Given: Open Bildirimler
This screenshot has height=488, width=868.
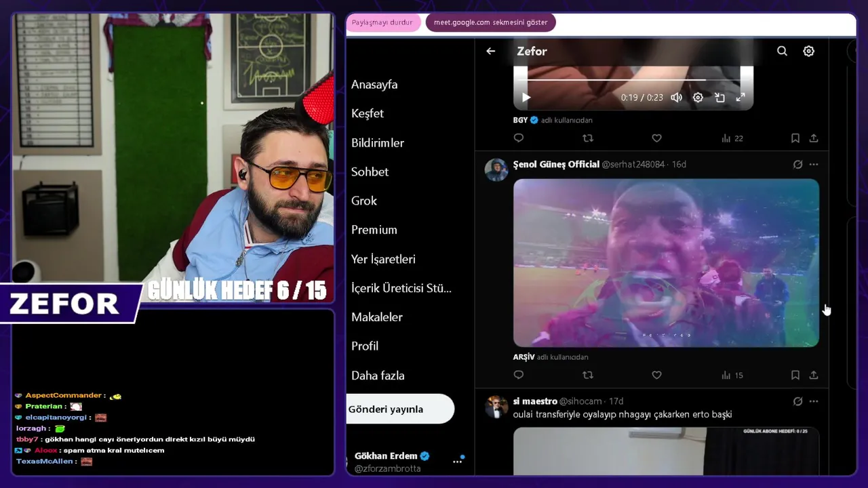Looking at the screenshot, I should pos(378,143).
